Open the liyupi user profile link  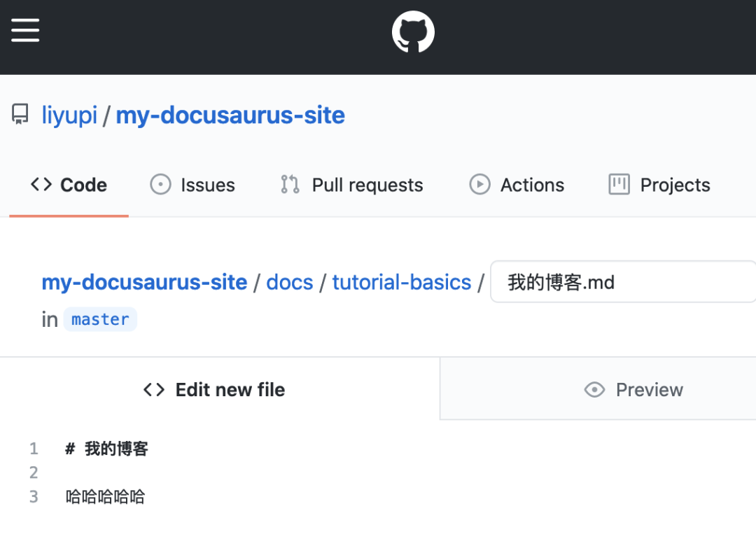tap(69, 115)
